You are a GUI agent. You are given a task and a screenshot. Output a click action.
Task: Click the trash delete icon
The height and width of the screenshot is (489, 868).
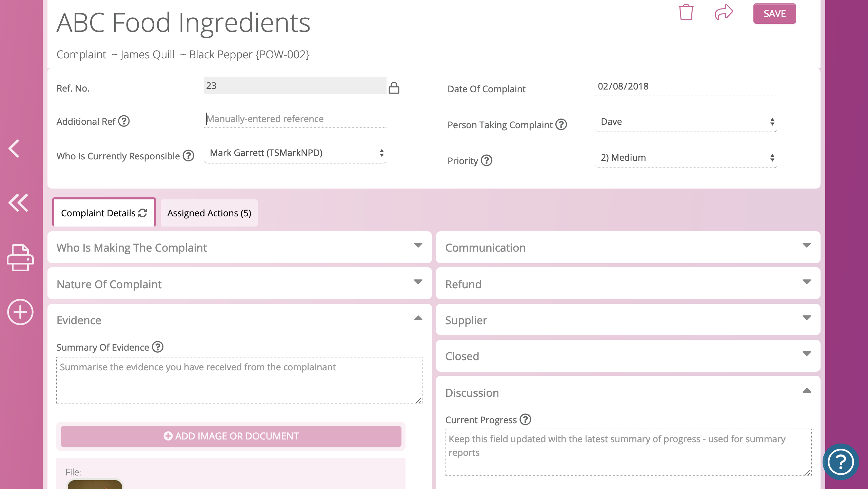click(686, 13)
